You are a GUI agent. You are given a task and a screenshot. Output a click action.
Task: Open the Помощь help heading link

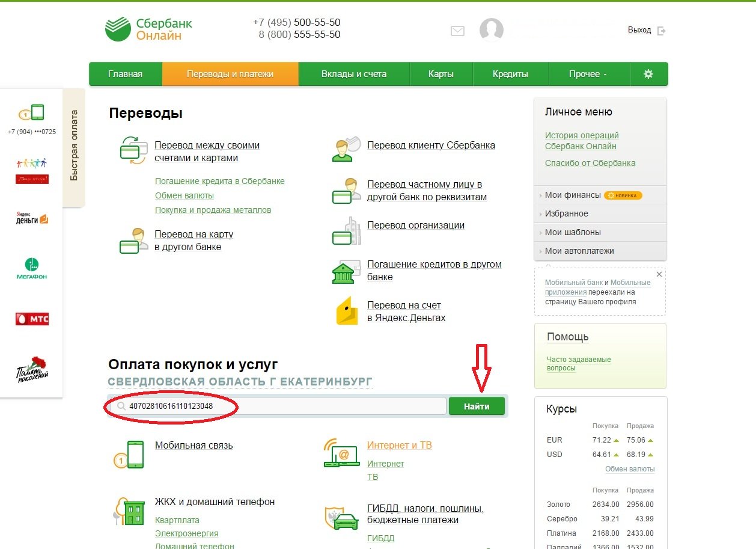point(568,337)
